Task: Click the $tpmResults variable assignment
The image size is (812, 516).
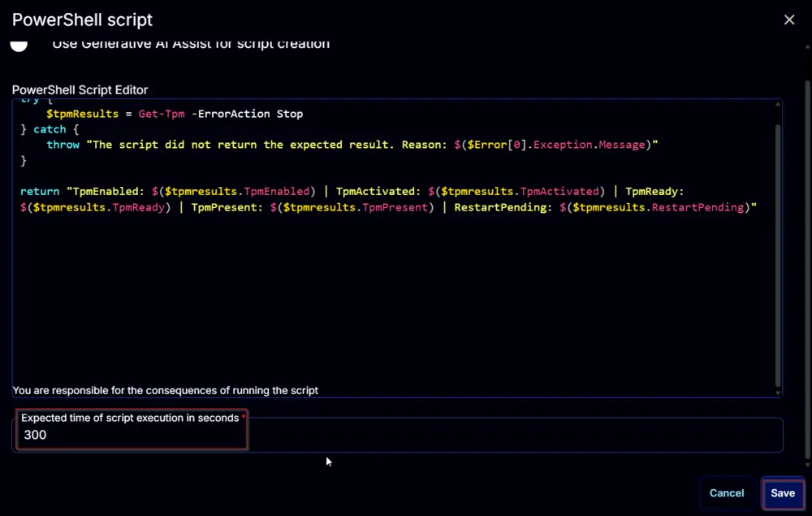Action: pyautogui.click(x=82, y=114)
